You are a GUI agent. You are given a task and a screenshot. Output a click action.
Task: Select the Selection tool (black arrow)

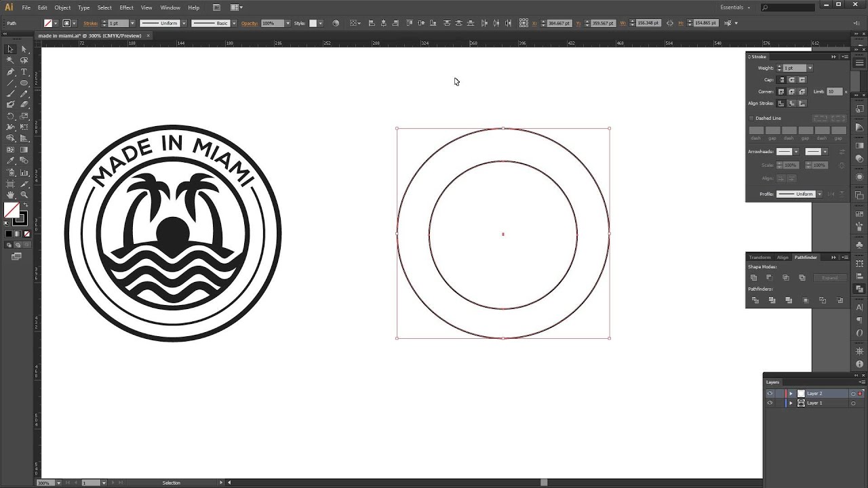(10, 49)
